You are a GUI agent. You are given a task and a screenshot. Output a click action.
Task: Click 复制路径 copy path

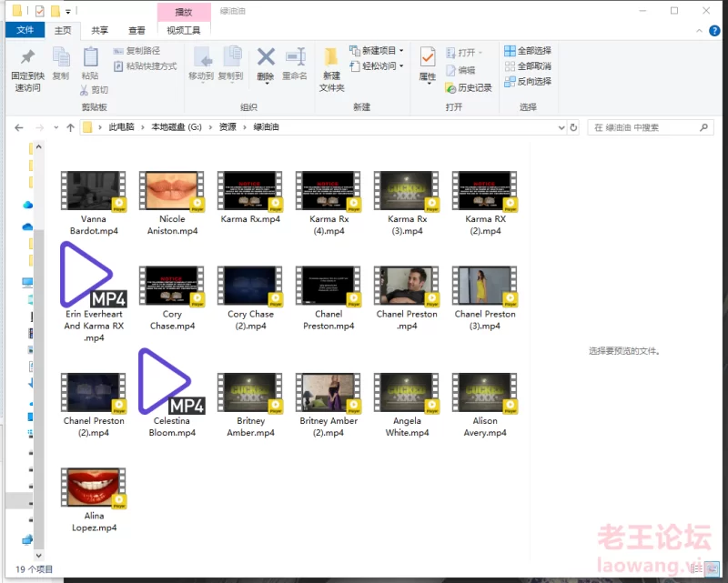[x=137, y=51]
